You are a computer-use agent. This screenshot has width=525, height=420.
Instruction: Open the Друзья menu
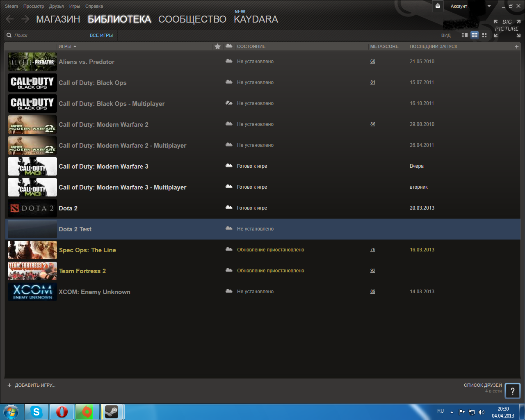click(x=57, y=6)
